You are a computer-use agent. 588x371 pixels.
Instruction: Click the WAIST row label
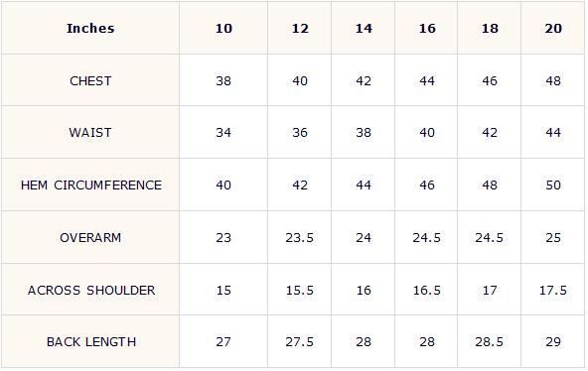point(90,133)
